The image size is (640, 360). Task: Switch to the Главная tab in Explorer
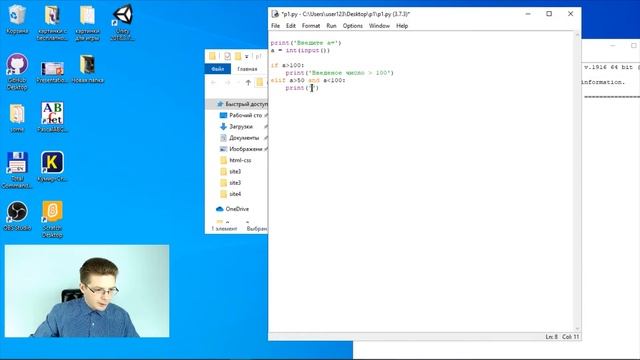pos(247,69)
